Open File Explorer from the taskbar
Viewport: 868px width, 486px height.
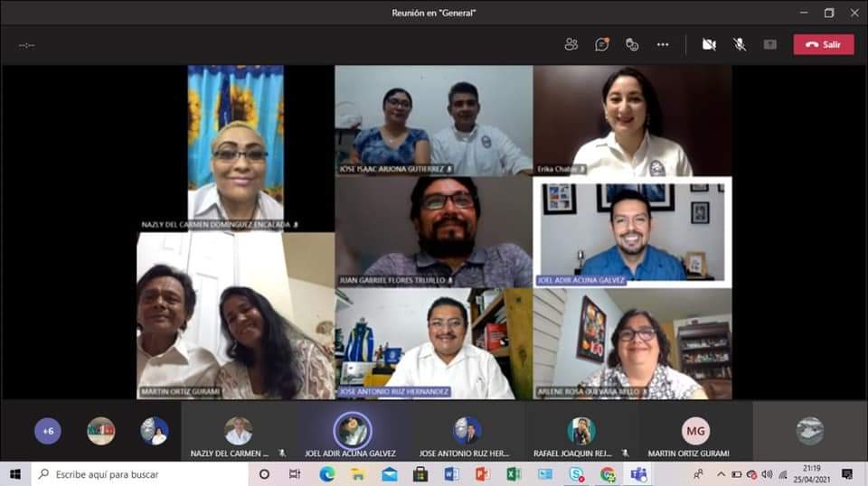(x=358, y=474)
